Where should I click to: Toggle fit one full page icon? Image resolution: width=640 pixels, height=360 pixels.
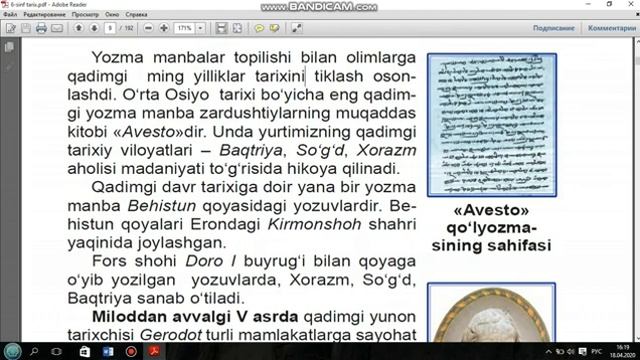click(x=237, y=28)
